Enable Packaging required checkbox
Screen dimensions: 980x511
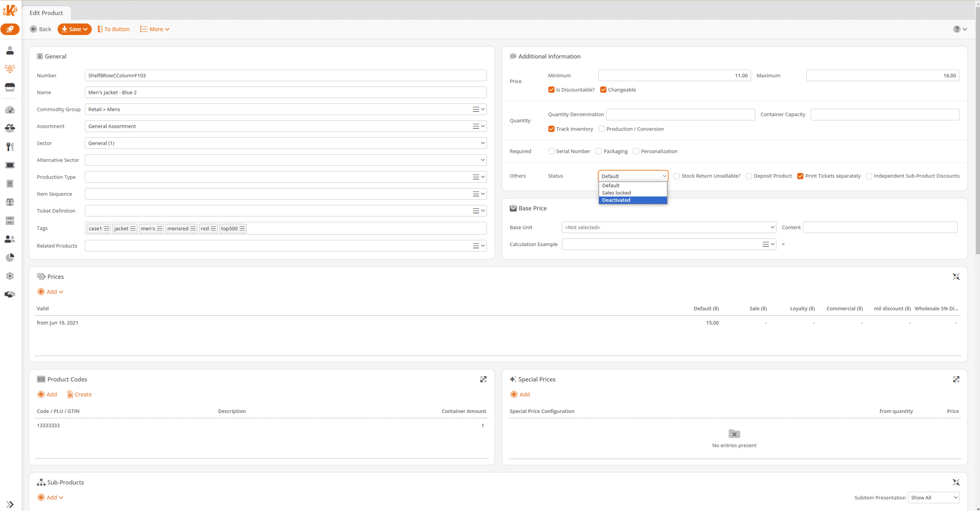[598, 151]
